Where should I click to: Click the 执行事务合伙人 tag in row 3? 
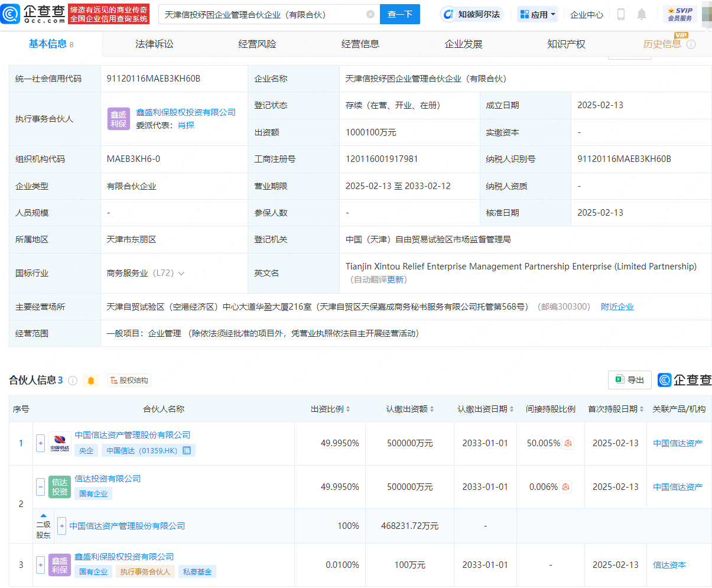click(145, 571)
